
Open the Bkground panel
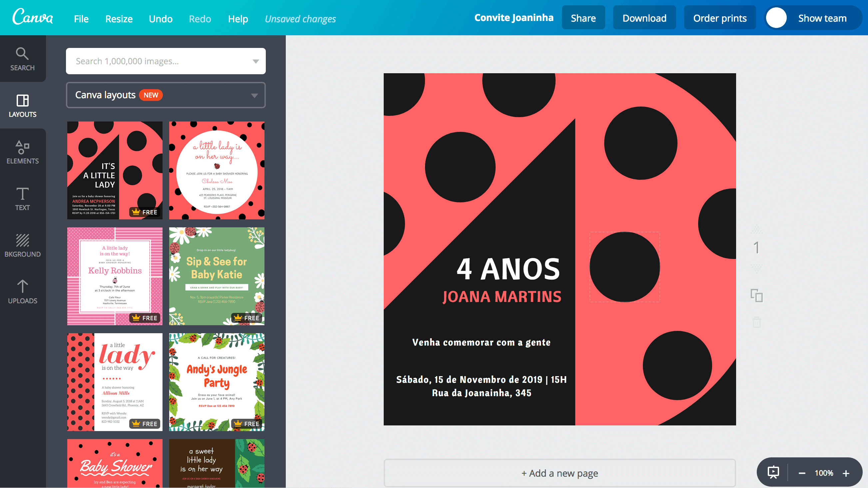[23, 245]
